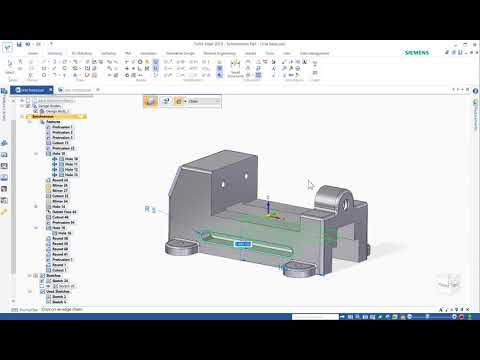Click the command finder search field in status bar

pos(315,317)
